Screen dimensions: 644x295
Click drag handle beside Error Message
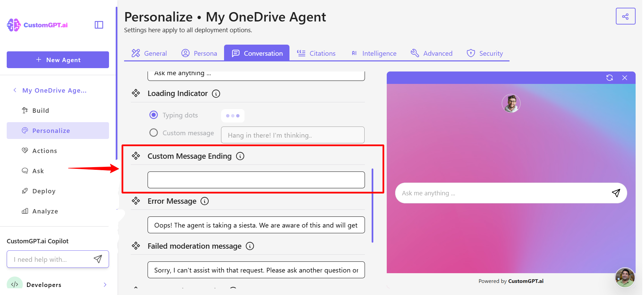136,201
